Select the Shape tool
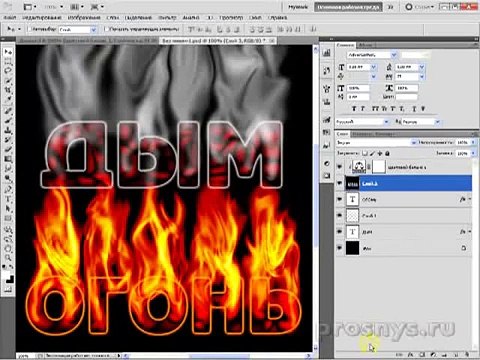 tap(8, 218)
